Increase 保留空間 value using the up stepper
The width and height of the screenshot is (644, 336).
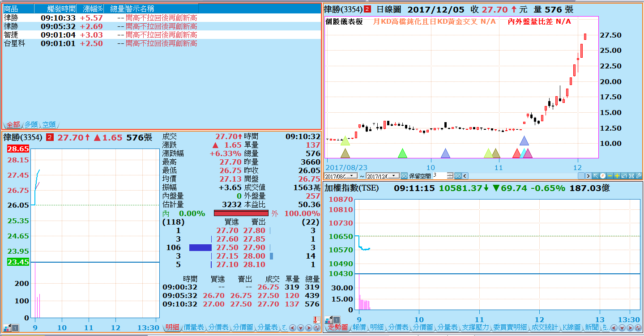(x=450, y=174)
